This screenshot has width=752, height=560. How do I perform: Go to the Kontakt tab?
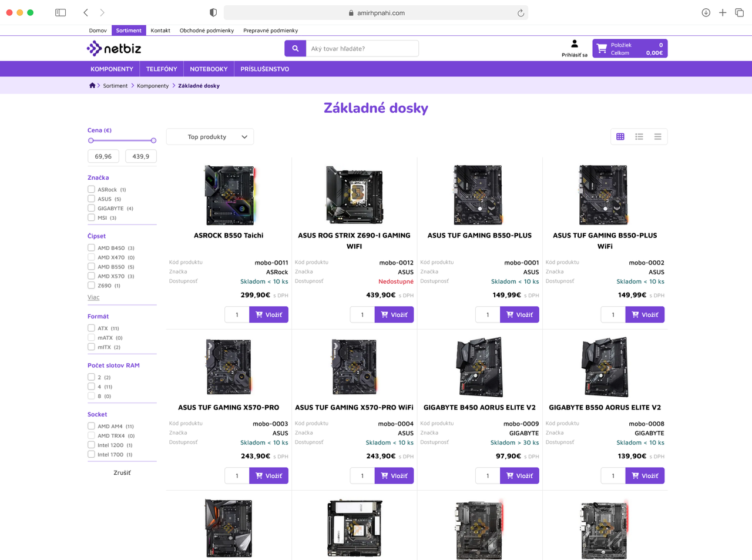tap(160, 31)
